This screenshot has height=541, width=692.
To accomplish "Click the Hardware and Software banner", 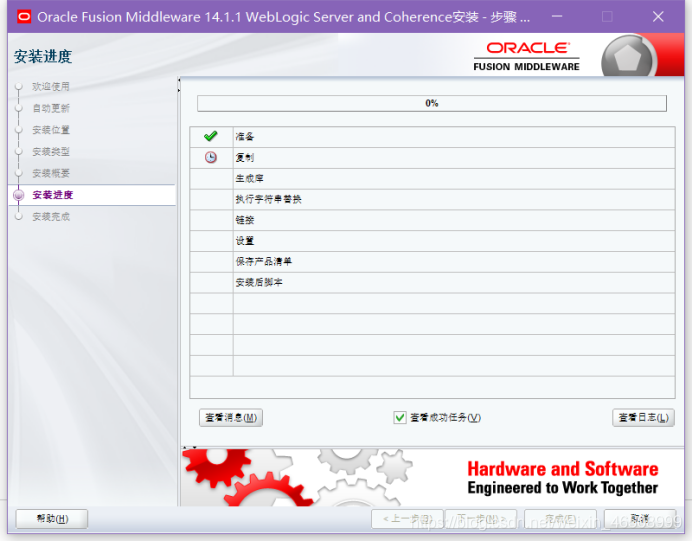I will [432, 477].
